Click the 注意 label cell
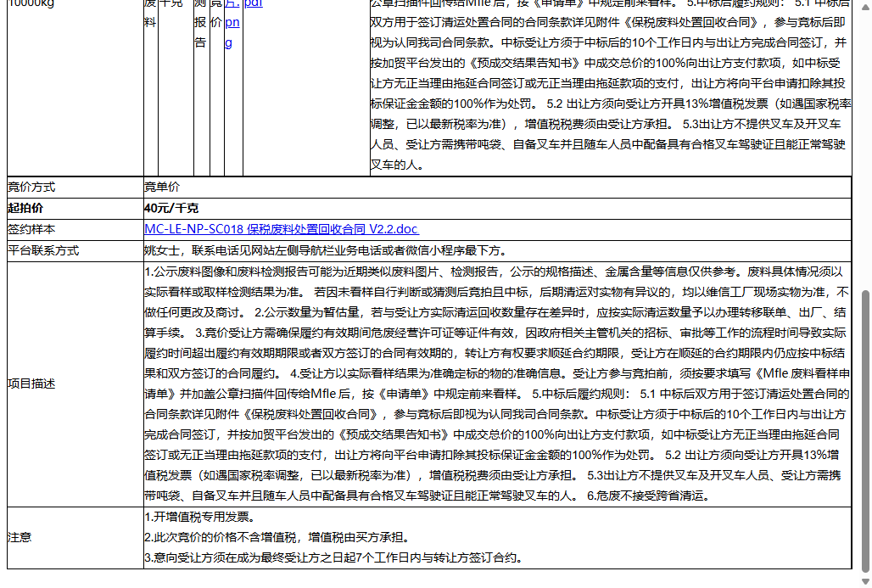 (x=75, y=537)
